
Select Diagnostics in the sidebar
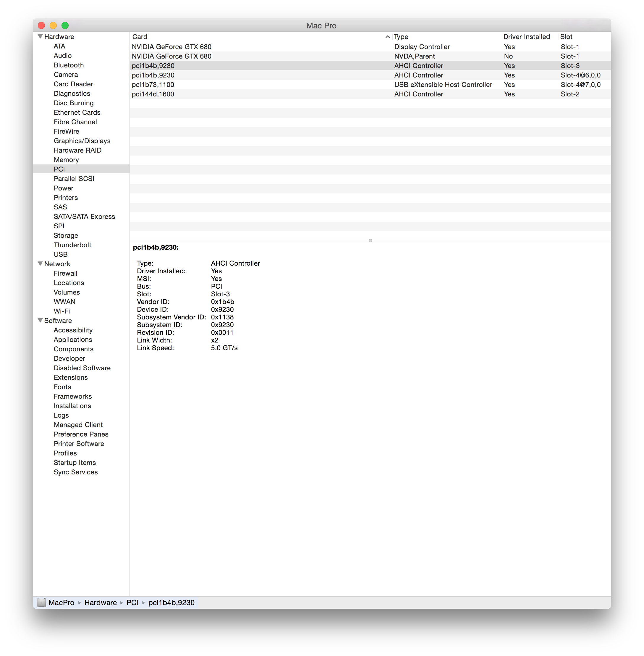[x=72, y=94]
